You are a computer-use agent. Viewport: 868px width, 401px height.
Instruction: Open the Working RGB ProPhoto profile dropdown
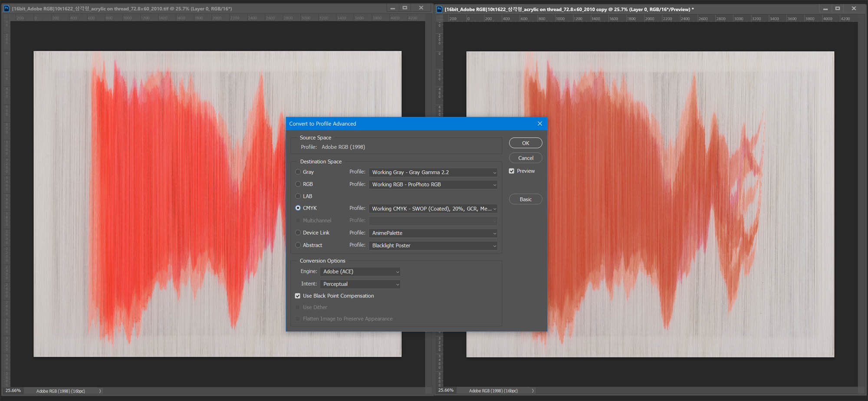click(433, 184)
